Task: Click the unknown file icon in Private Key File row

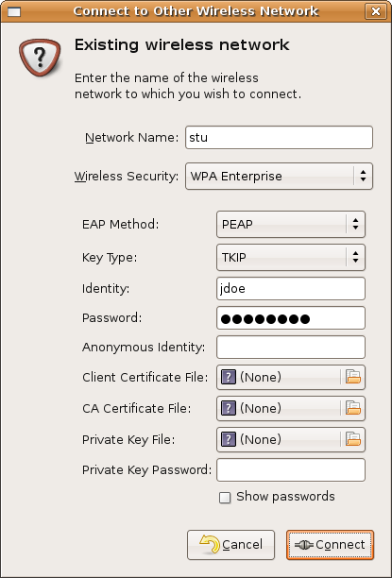Action: (229, 439)
